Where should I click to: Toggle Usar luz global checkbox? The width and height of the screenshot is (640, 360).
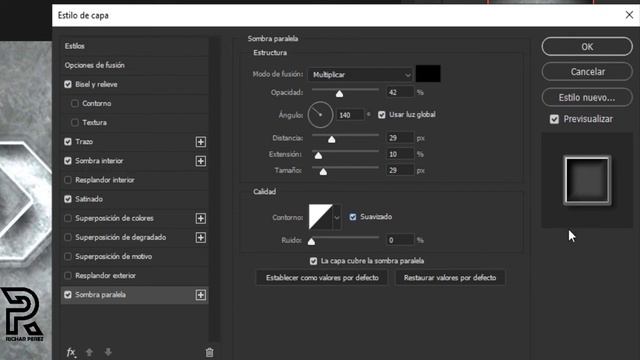tap(382, 115)
